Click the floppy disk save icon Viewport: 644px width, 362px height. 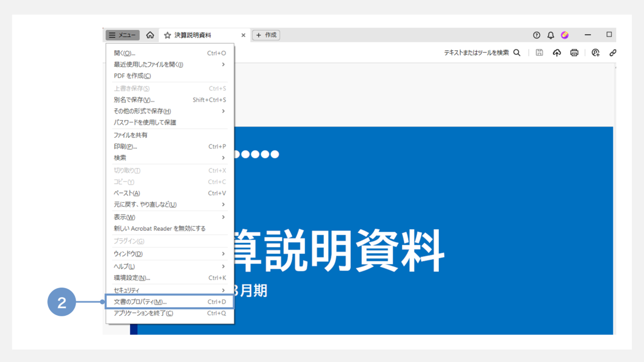pos(539,52)
